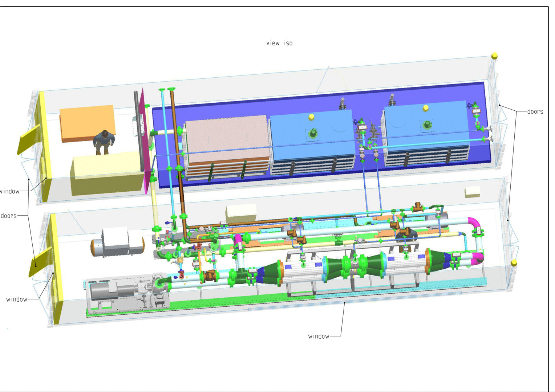The width and height of the screenshot is (555, 392).
Task: Click the bottom 'window' annotation label
Action: click(x=319, y=336)
